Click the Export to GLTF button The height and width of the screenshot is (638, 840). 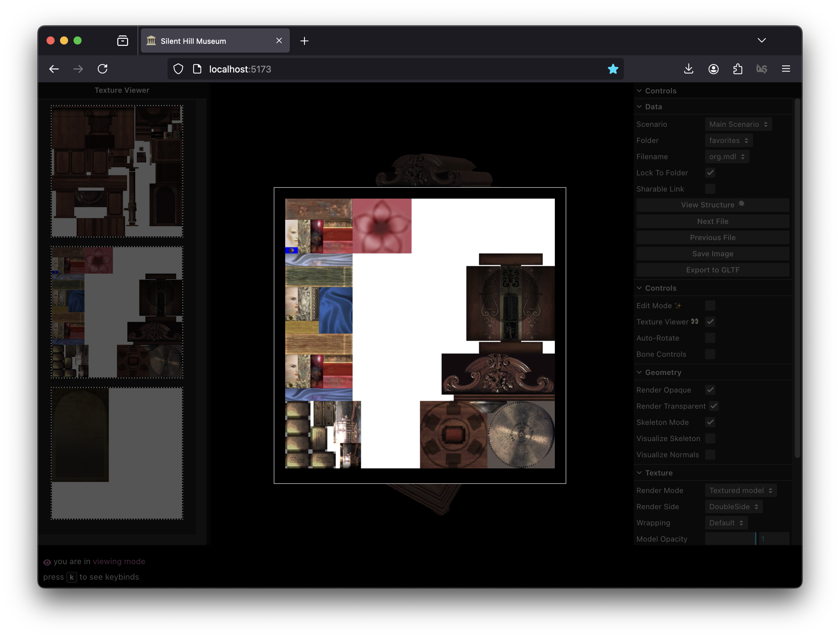712,269
